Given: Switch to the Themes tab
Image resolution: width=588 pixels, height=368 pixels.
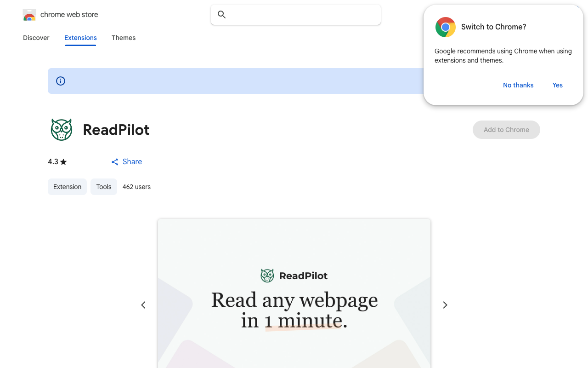Looking at the screenshot, I should (x=124, y=38).
